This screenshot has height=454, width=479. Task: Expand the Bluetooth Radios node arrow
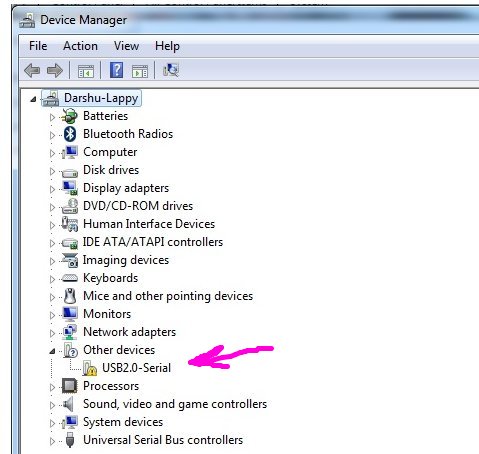pyautogui.click(x=52, y=135)
